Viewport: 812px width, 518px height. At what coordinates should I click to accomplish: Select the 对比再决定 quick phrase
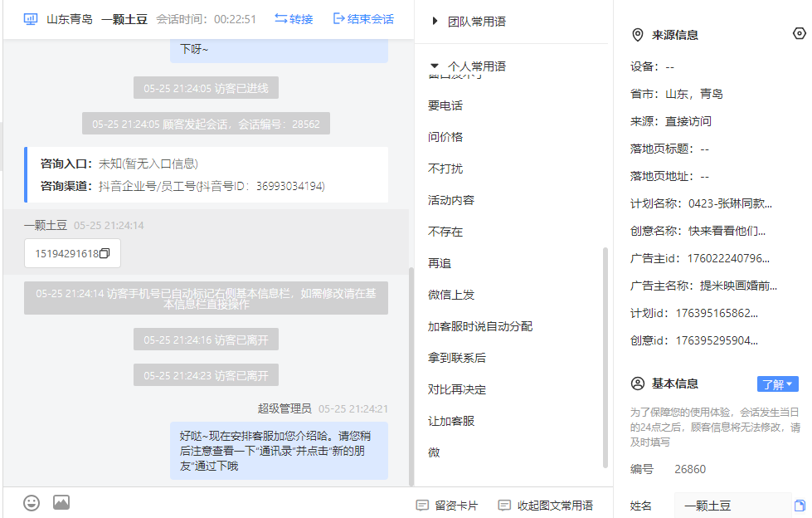(x=457, y=390)
